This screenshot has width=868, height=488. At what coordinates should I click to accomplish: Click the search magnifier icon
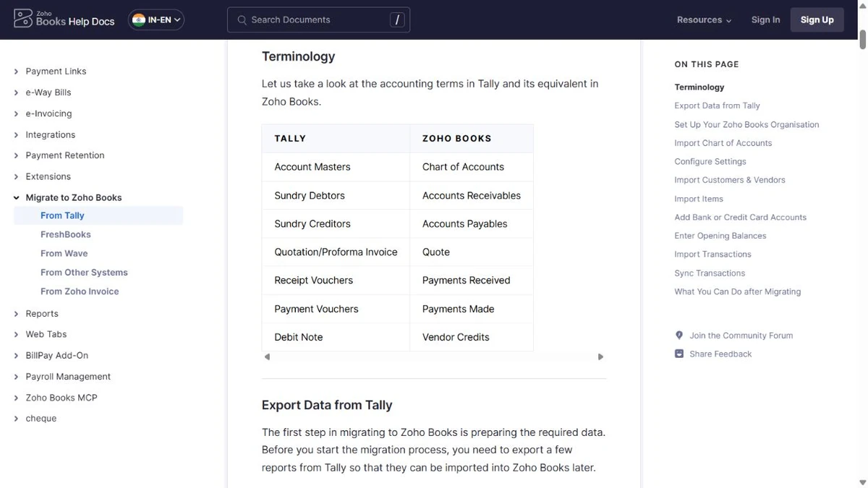click(242, 20)
